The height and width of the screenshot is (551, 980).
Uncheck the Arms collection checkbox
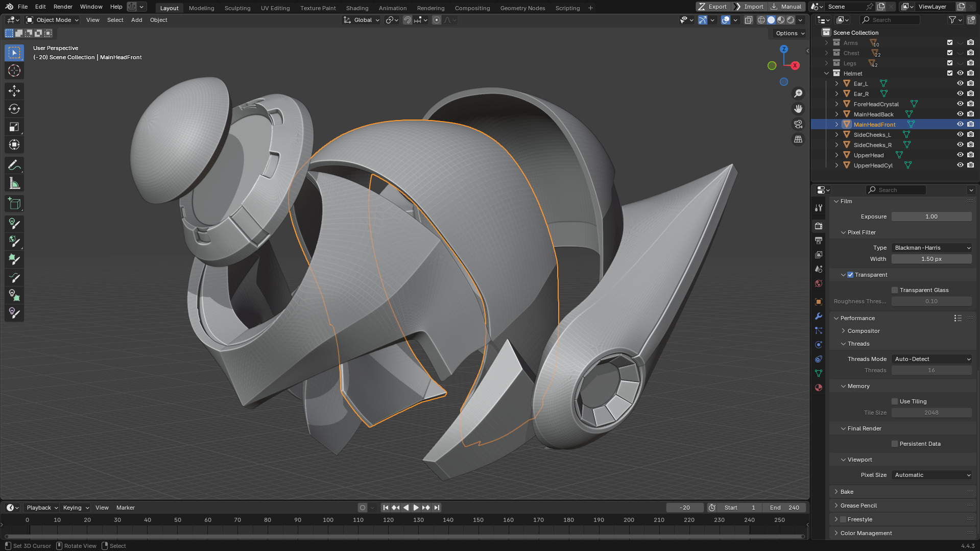click(950, 42)
